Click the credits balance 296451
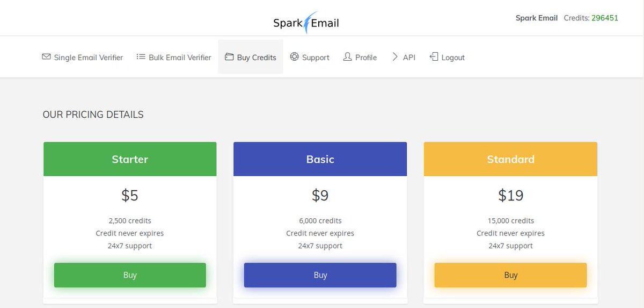This screenshot has height=308, width=644. (605, 18)
